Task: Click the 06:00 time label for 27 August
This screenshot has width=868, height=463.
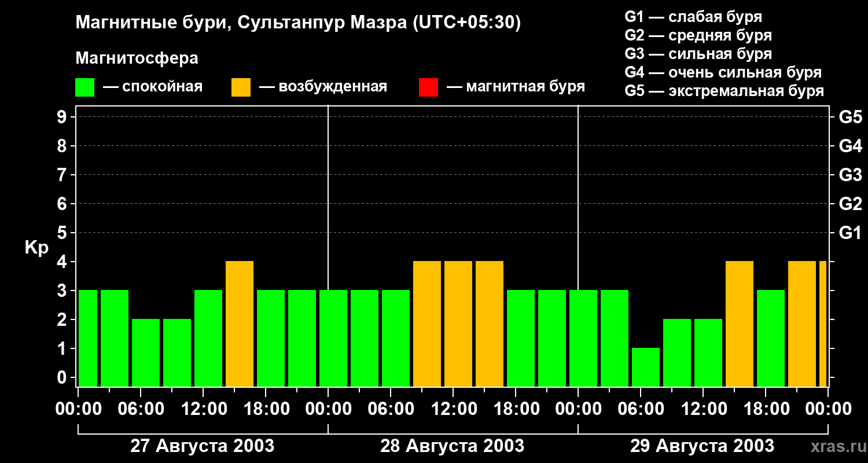Action: pyautogui.click(x=141, y=409)
